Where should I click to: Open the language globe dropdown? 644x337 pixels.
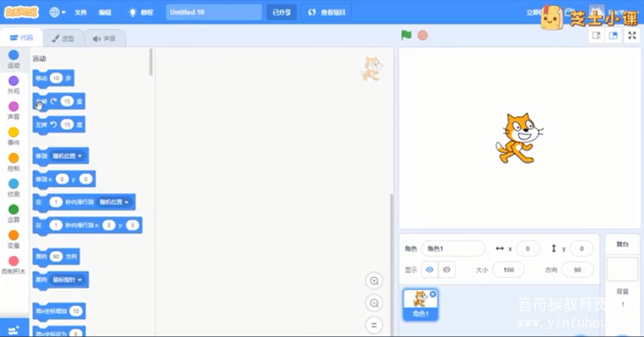(x=58, y=12)
